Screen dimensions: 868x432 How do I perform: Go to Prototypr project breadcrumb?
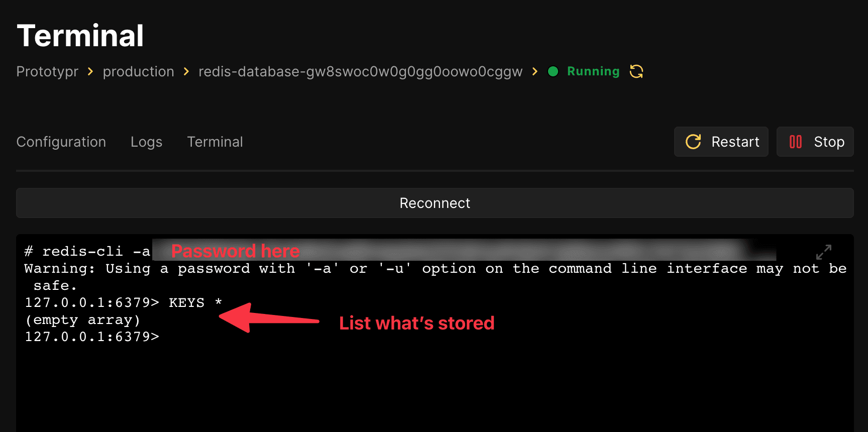[47, 71]
